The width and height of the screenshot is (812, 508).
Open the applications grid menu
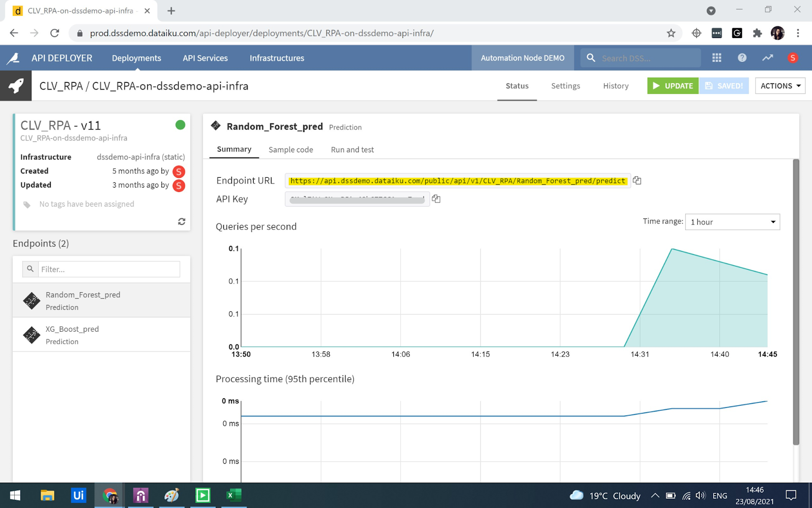coord(717,58)
